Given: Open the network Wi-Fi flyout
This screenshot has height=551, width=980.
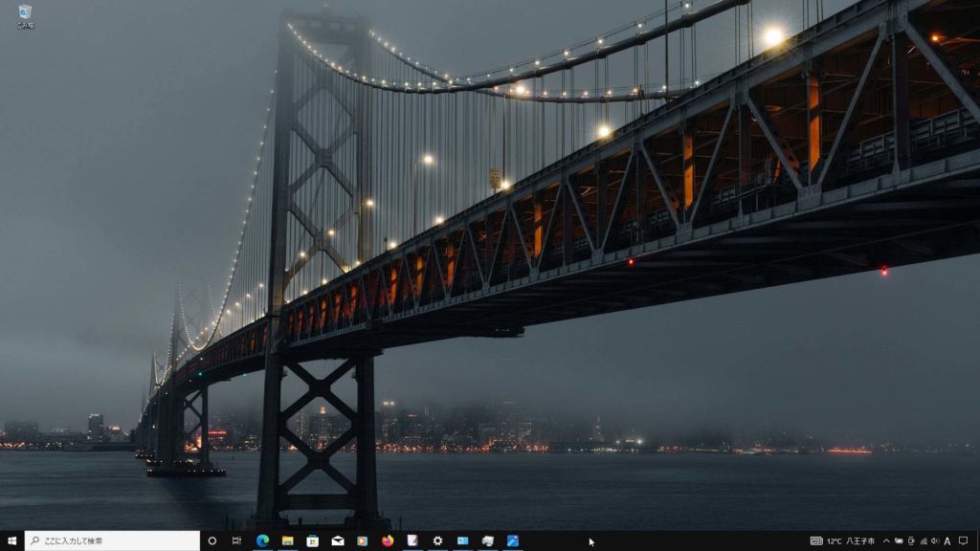Looking at the screenshot, I should coord(924,540).
